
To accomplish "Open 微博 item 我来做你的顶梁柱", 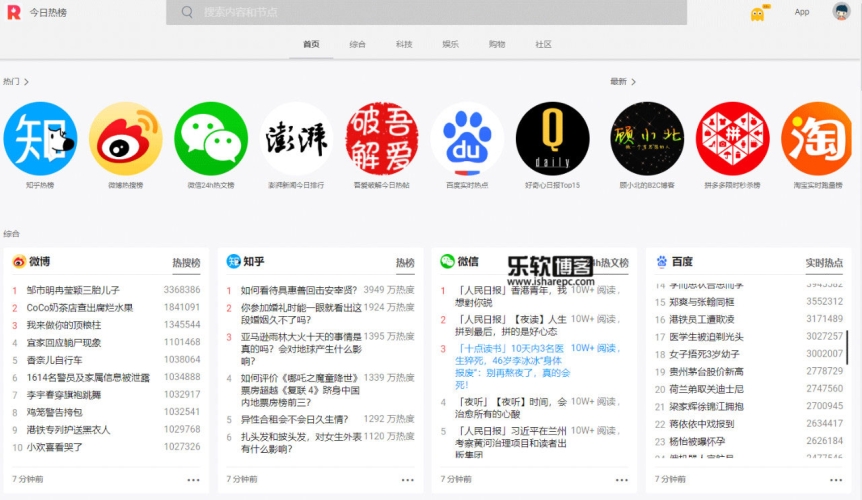I will pos(64,325).
